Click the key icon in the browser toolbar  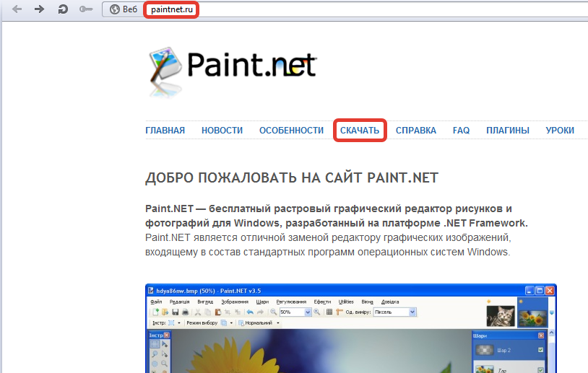click(x=86, y=9)
